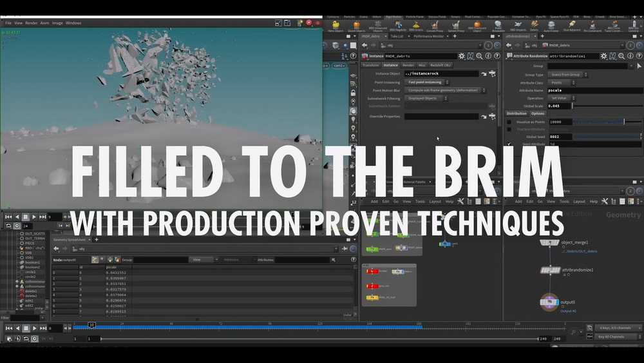The height and width of the screenshot is (363, 644).
Task: Click the color palette icon in right network editor
Action: 631,201
